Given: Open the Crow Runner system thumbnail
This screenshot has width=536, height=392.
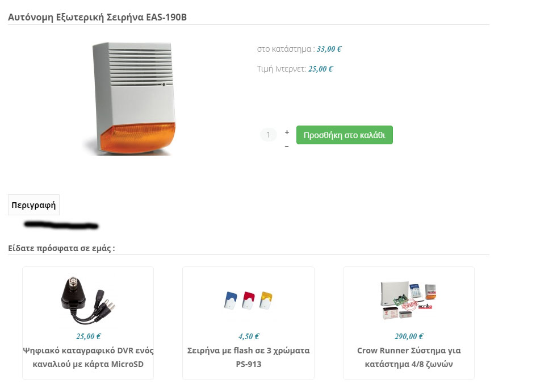Looking at the screenshot, I should click(409, 301).
